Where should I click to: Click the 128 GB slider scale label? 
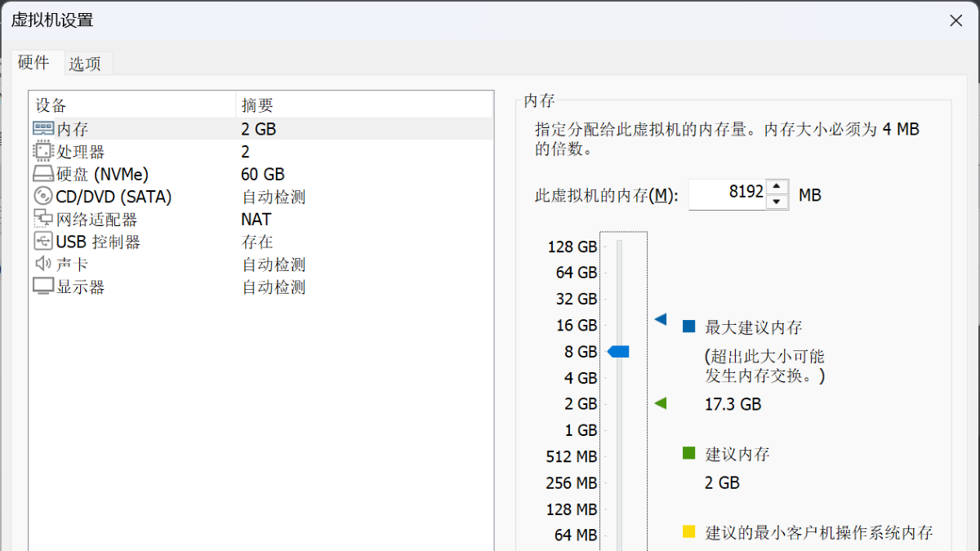click(x=572, y=247)
